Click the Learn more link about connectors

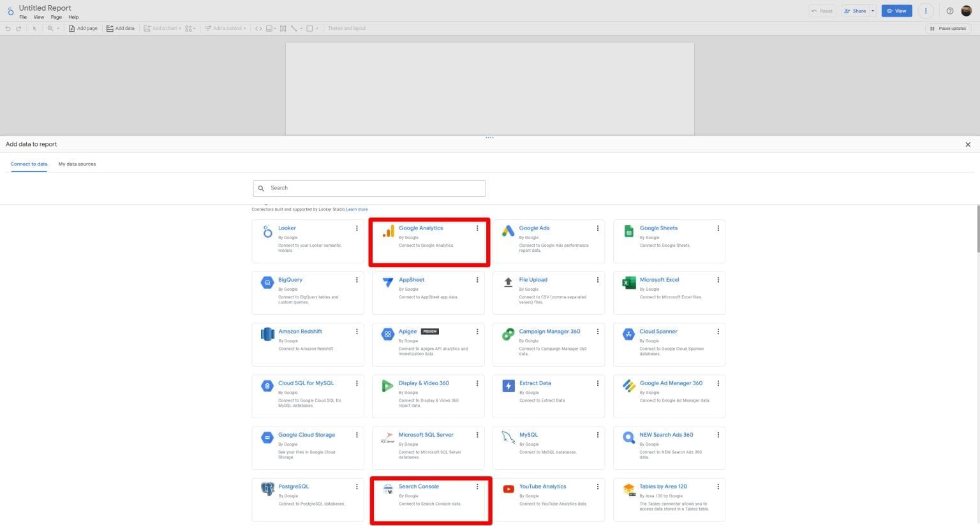[x=357, y=209]
